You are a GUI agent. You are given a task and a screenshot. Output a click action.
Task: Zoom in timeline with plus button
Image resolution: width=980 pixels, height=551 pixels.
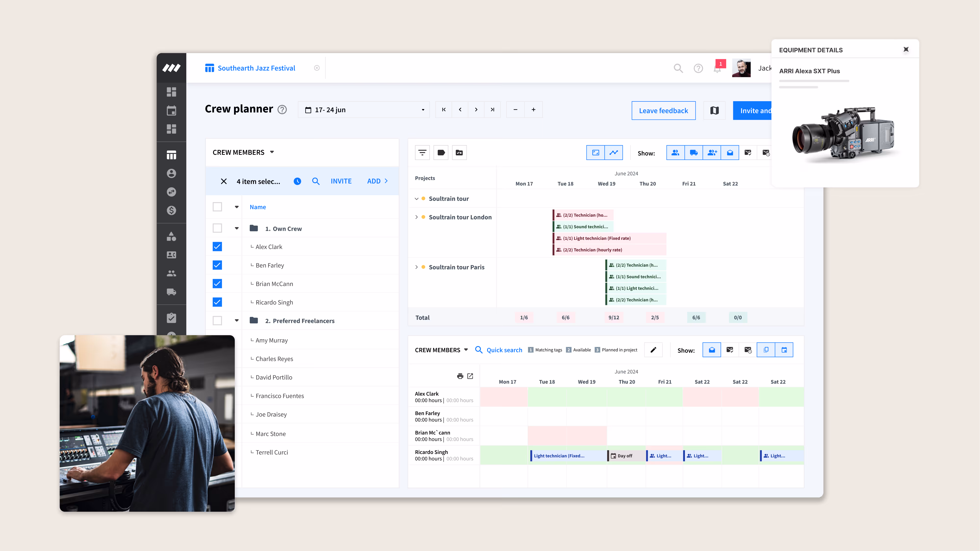click(x=533, y=110)
